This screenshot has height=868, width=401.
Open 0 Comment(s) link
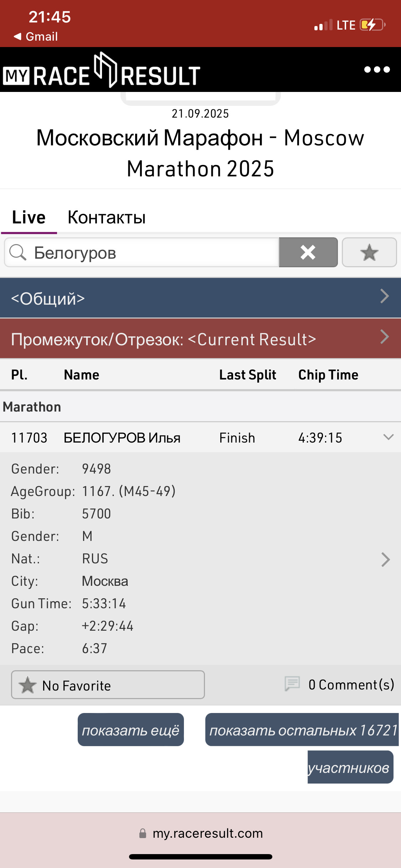[351, 684]
